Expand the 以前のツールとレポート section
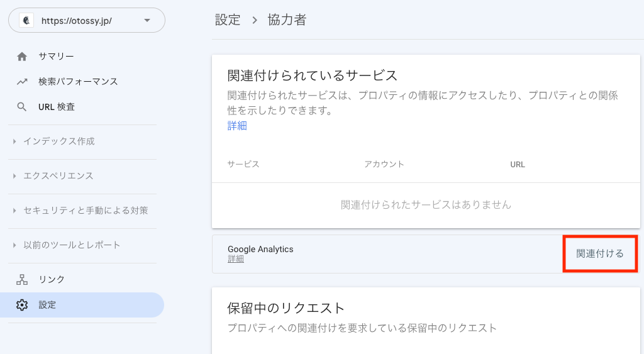 [x=72, y=245]
